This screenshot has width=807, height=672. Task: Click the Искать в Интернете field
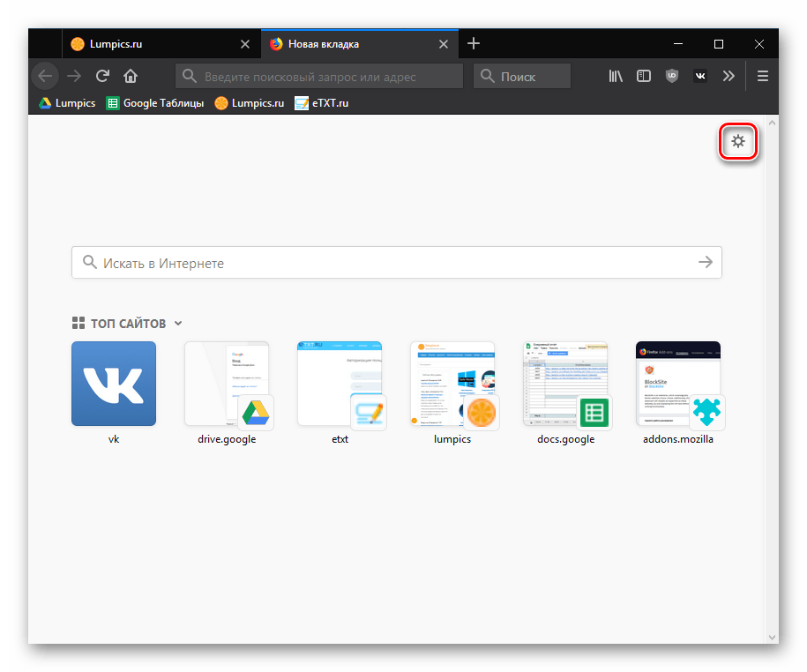pyautogui.click(x=388, y=263)
